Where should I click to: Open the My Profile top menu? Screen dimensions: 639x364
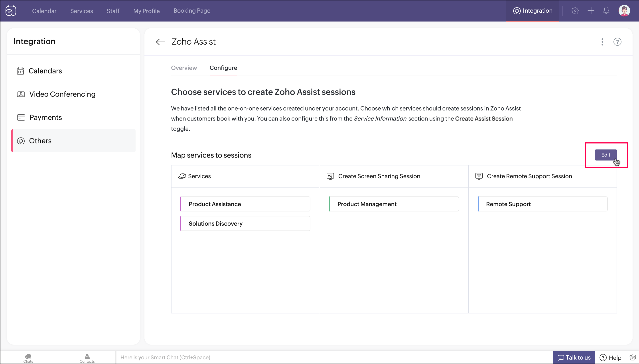(x=146, y=11)
